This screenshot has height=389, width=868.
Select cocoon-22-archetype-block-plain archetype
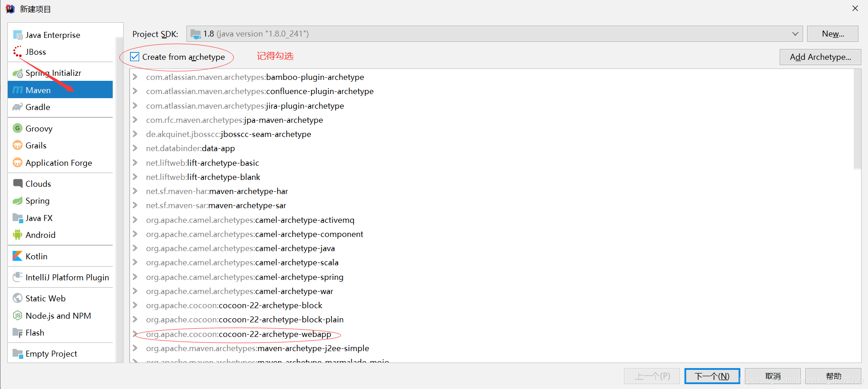pos(245,319)
